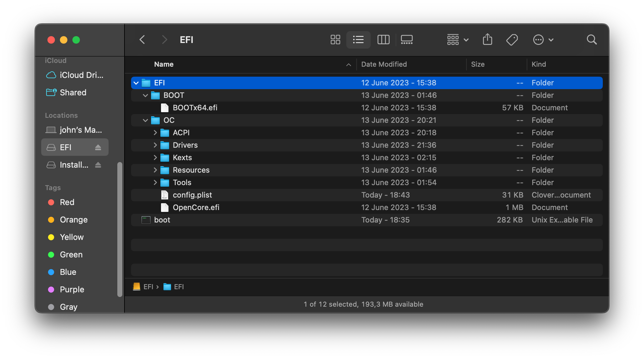This screenshot has height=359, width=644.
Task: Expand the ACPI folder
Action: coord(156,132)
